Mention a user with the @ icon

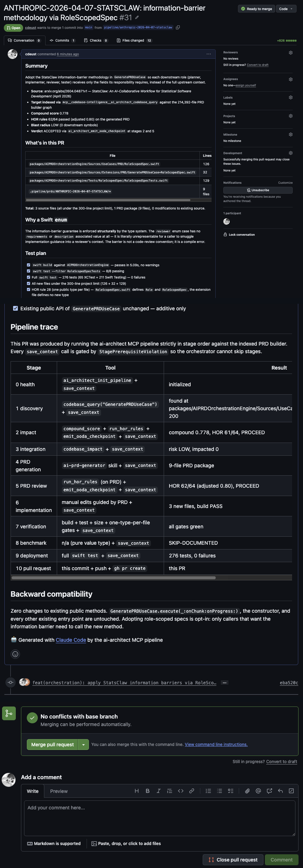(x=258, y=791)
